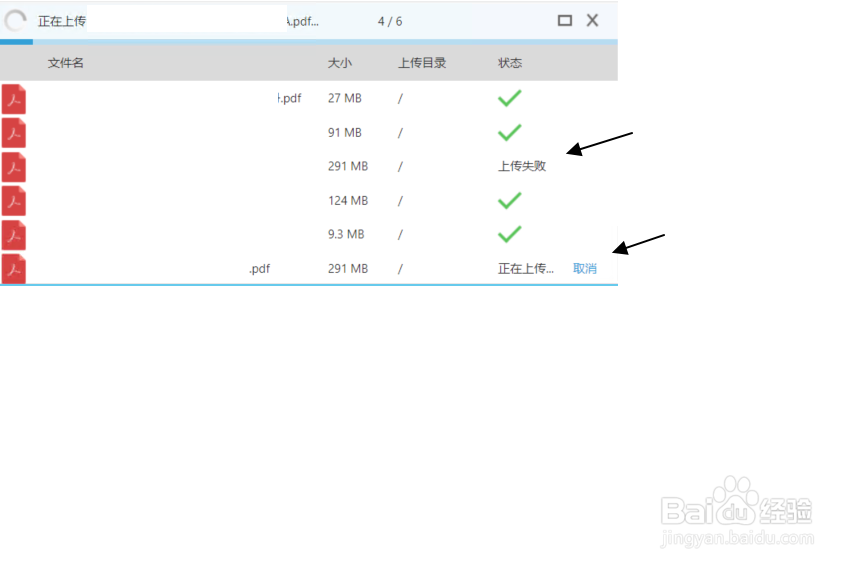This screenshot has height=568, width=862.
Task: Click the PDF icon in the 27 MB row
Action: tap(14, 99)
